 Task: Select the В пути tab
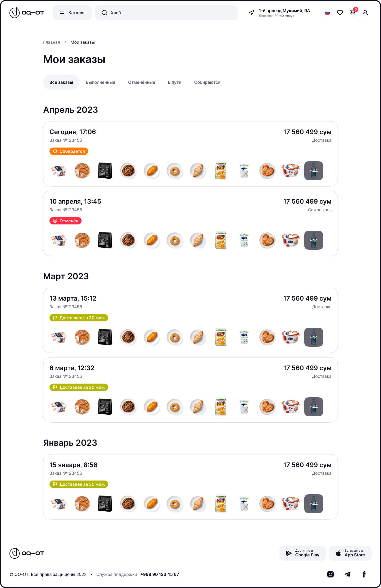174,82
